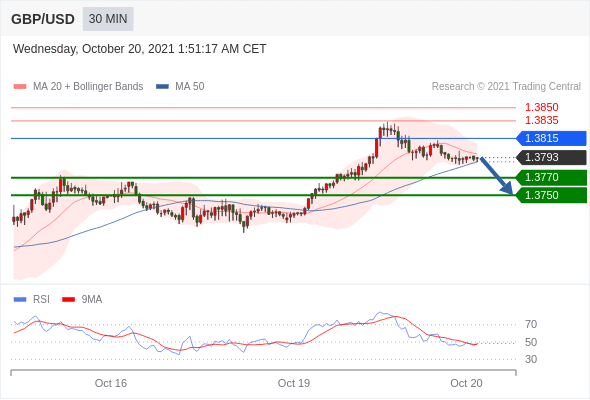Click the blue downward forecast arrow
This screenshot has width=590, height=400.
point(497,176)
